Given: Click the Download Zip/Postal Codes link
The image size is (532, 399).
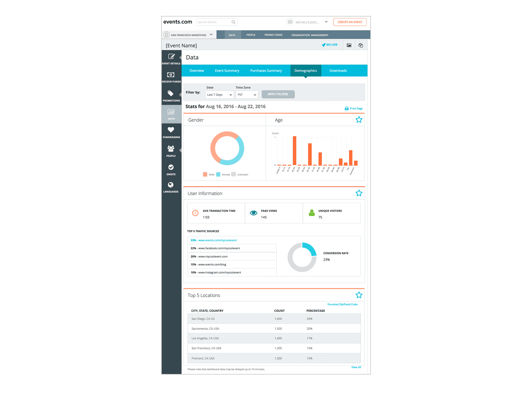Looking at the screenshot, I should tap(342, 304).
